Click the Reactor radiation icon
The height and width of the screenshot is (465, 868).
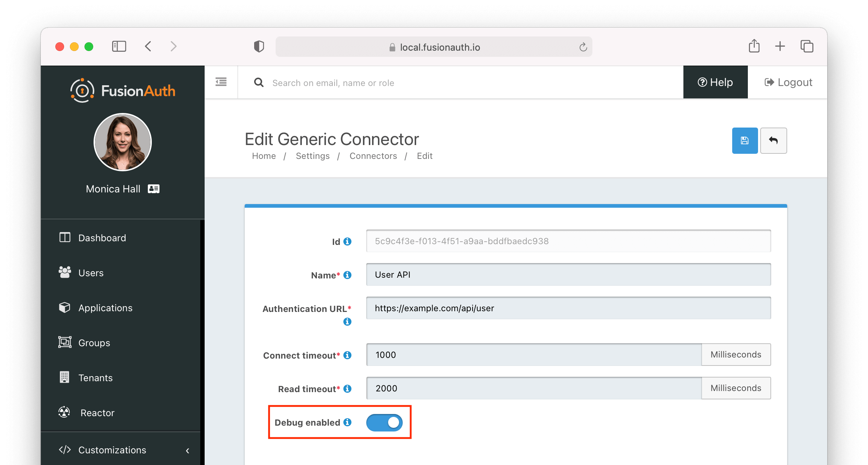64,412
